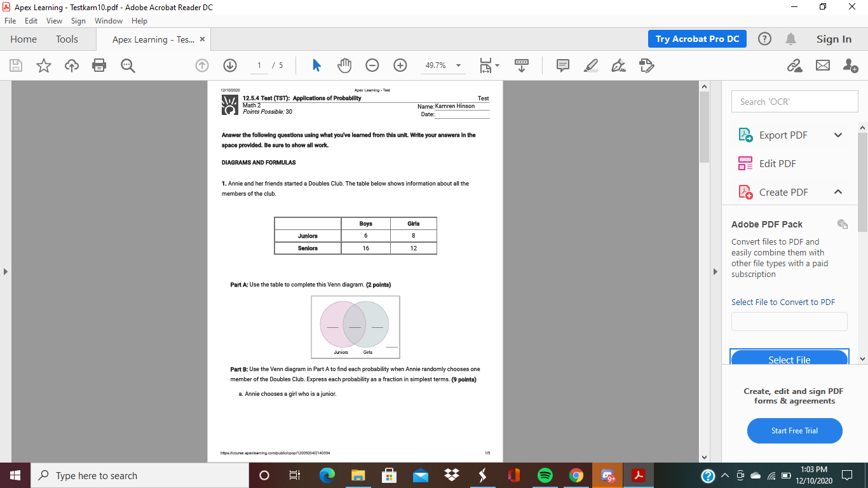The width and height of the screenshot is (868, 488).
Task: Zoom in using the plus icon
Action: click(400, 65)
